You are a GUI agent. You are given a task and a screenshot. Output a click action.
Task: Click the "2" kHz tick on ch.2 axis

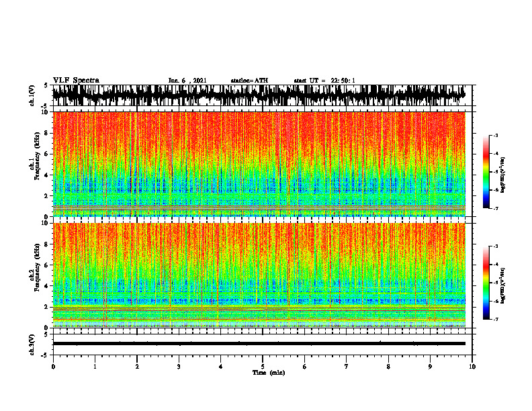[x=46, y=307]
